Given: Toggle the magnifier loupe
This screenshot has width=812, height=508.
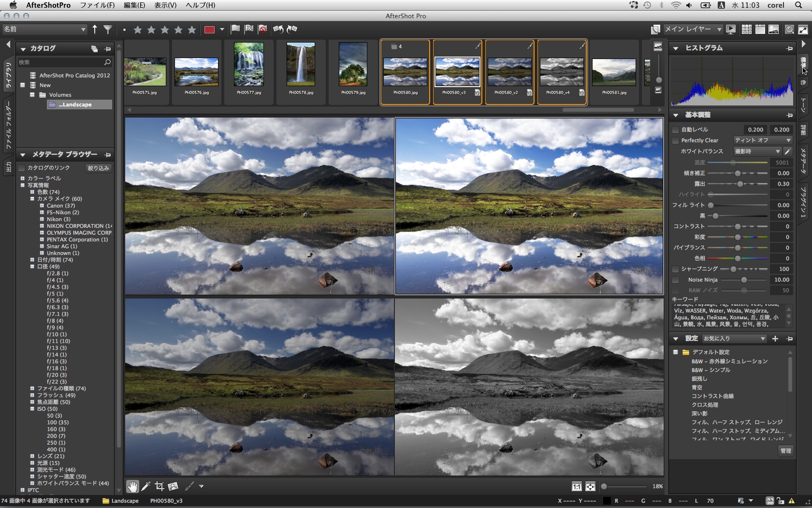Looking at the screenshot, I should (789, 30).
